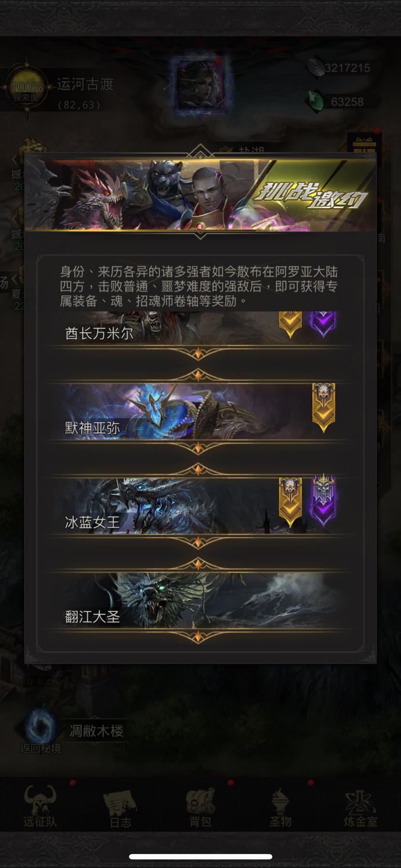Select the 翻江大圣 boss entry

pyautogui.click(x=198, y=601)
